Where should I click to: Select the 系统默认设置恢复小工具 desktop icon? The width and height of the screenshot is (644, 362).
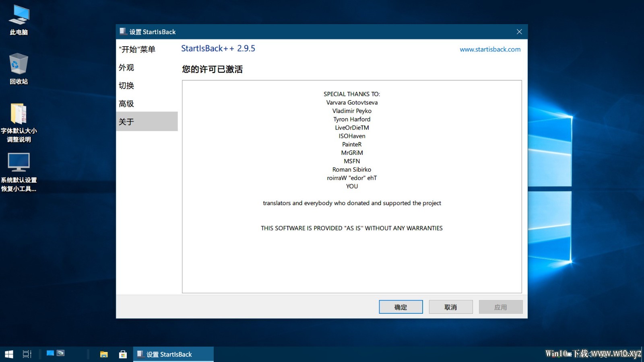[x=19, y=172]
